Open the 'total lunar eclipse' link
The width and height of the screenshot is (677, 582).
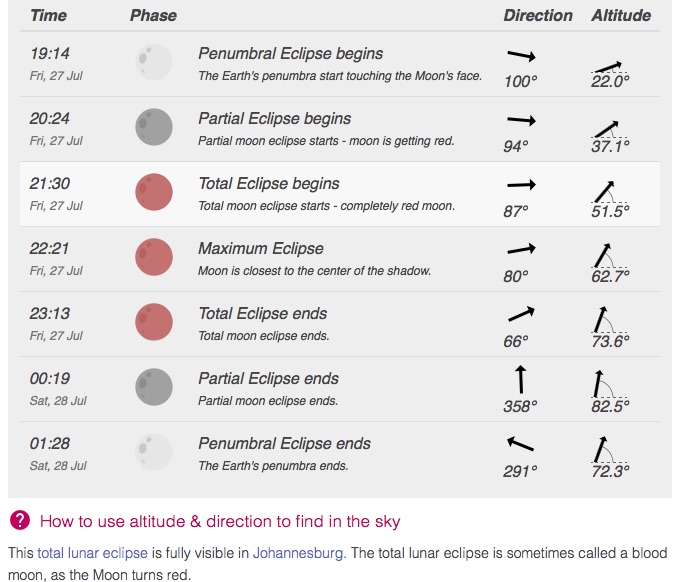pos(92,552)
